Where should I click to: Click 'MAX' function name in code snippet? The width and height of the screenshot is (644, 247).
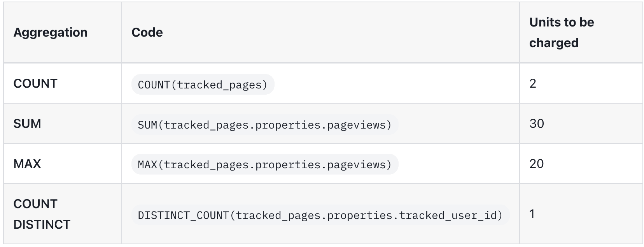[147, 165]
